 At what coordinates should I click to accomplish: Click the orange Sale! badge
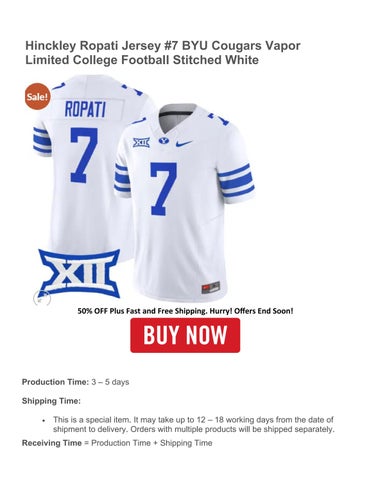[38, 97]
